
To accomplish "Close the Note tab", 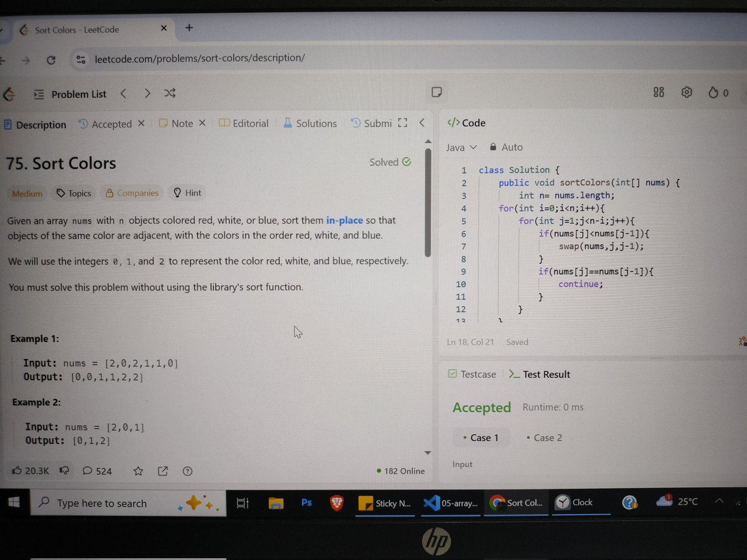I will (x=202, y=123).
